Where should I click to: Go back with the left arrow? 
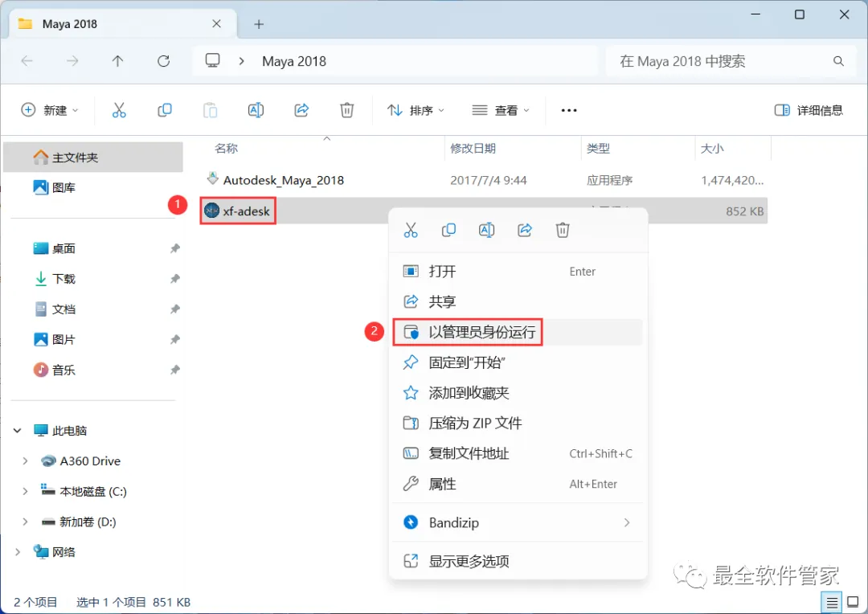point(27,61)
